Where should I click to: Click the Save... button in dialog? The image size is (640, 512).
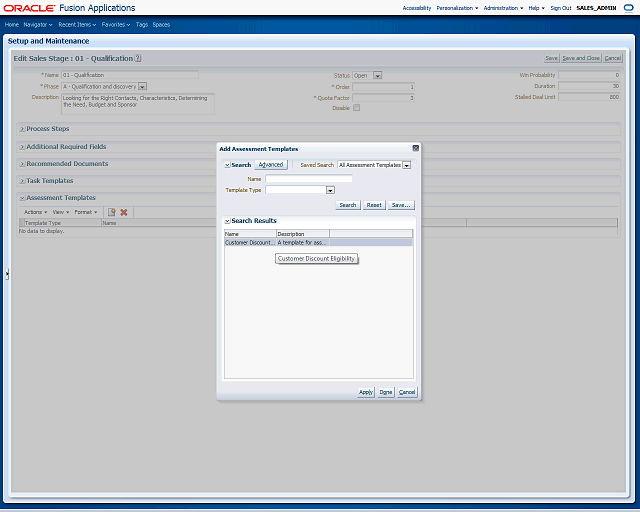401,205
